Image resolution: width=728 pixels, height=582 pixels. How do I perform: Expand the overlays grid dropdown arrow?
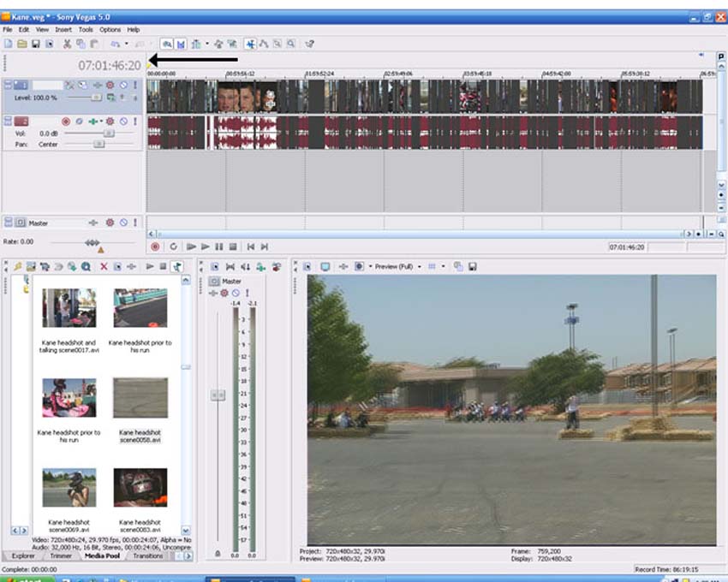(x=444, y=266)
